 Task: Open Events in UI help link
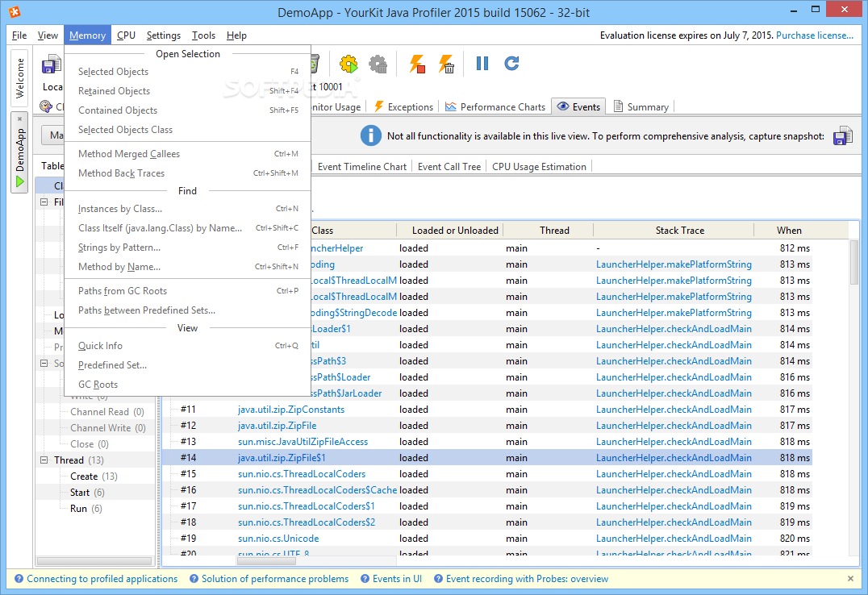click(397, 578)
